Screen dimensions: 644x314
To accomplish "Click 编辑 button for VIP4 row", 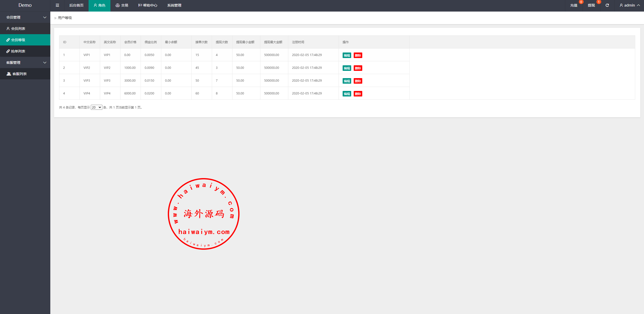I will click(x=347, y=94).
